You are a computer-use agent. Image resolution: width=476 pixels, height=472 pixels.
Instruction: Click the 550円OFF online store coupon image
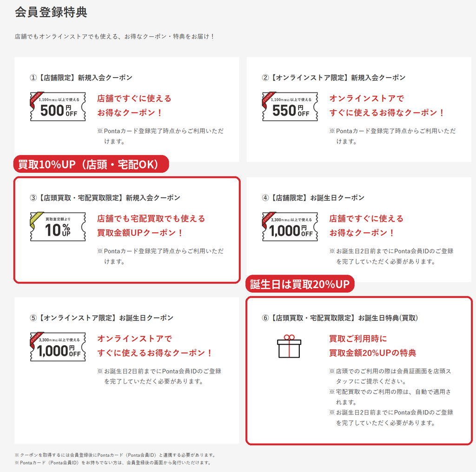tap(290, 106)
